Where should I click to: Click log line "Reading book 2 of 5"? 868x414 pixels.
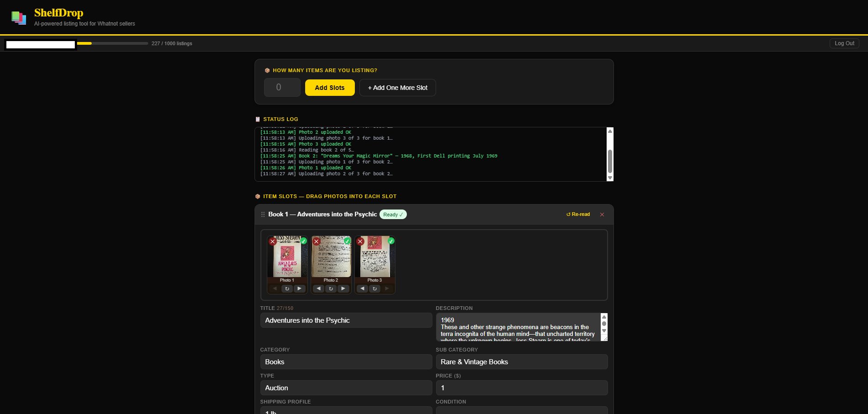[x=307, y=150]
